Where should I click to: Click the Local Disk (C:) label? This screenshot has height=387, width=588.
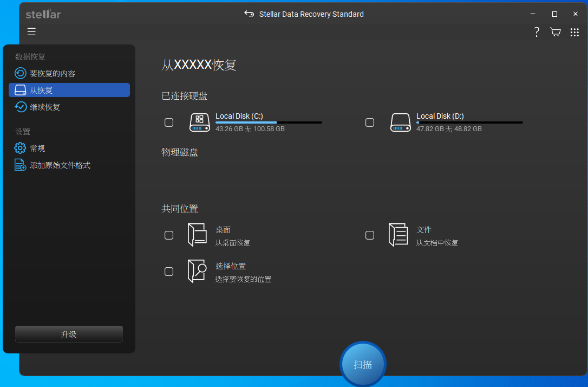coord(239,116)
